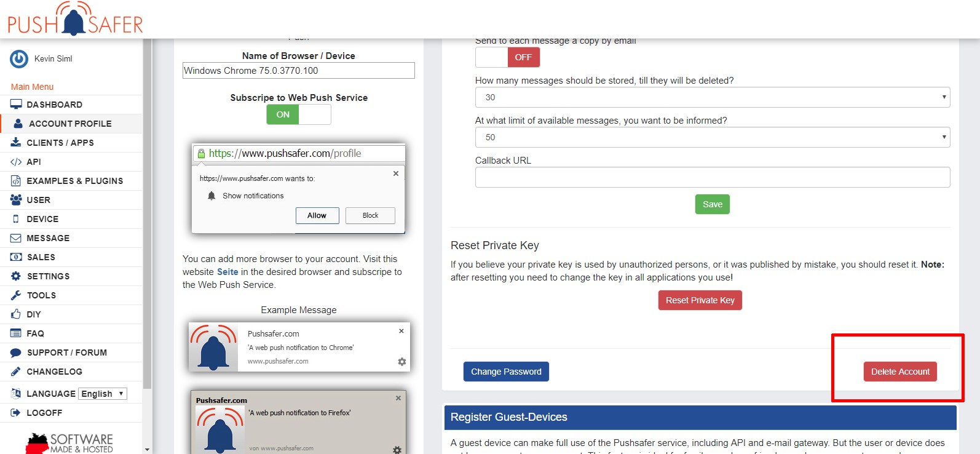Click the Example Message label
Image resolution: width=980 pixels, height=454 pixels.
299,310
